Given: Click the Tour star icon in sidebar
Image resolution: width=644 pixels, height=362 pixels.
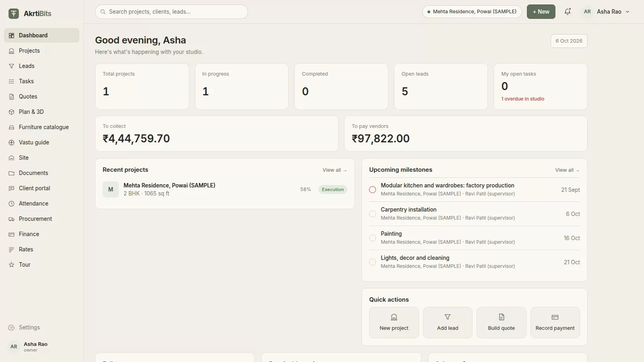Looking at the screenshot, I should coord(12,265).
